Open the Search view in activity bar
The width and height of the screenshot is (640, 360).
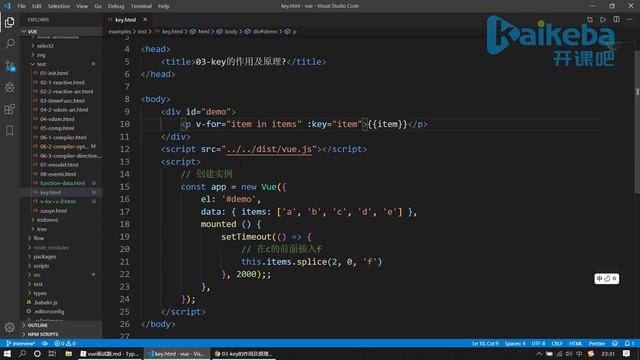[9, 43]
